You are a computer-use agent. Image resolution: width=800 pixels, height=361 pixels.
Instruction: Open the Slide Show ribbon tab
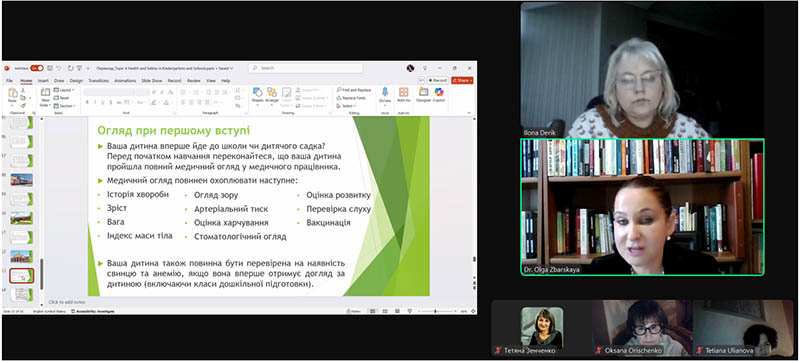point(152,81)
